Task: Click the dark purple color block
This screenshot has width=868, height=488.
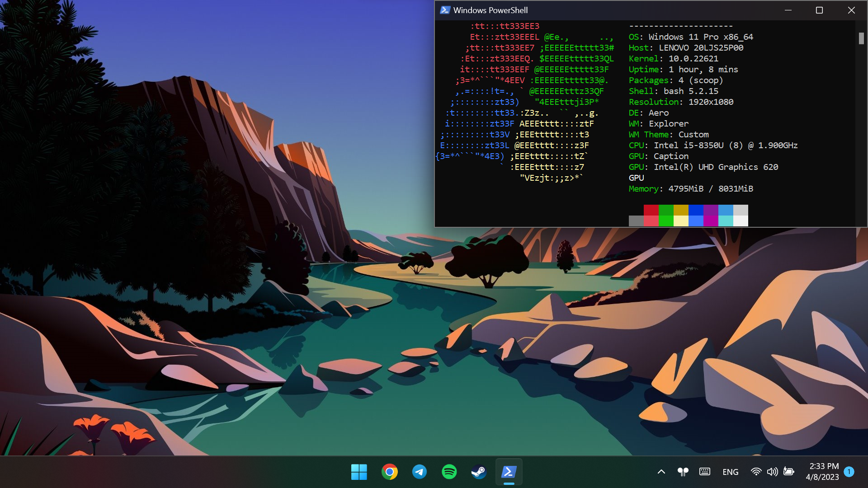Action: click(711, 210)
